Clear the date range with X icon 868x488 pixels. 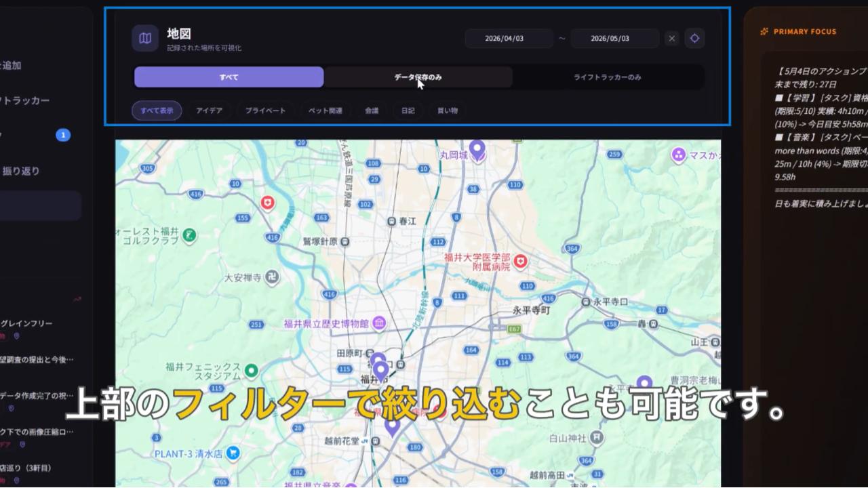pyautogui.click(x=671, y=39)
